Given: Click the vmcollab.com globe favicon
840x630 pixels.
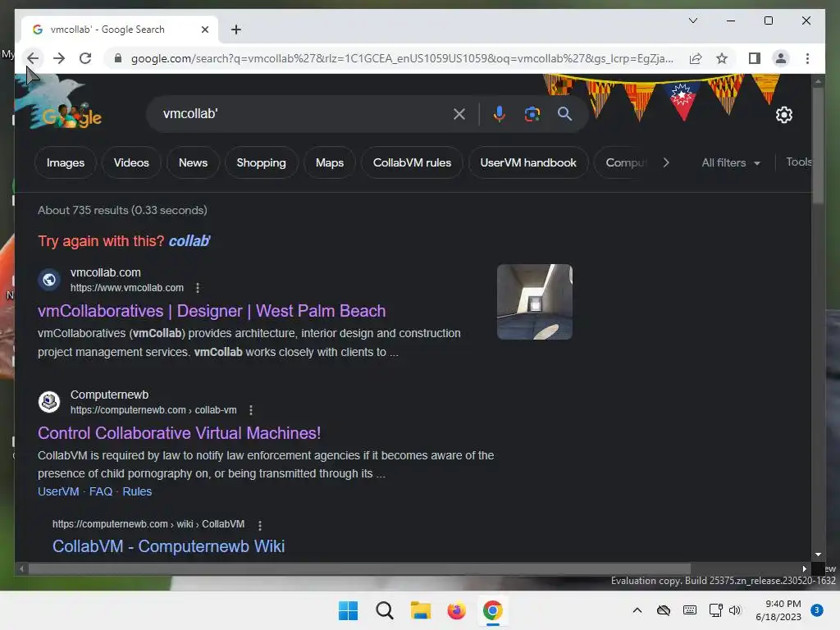Looking at the screenshot, I should point(49,279).
